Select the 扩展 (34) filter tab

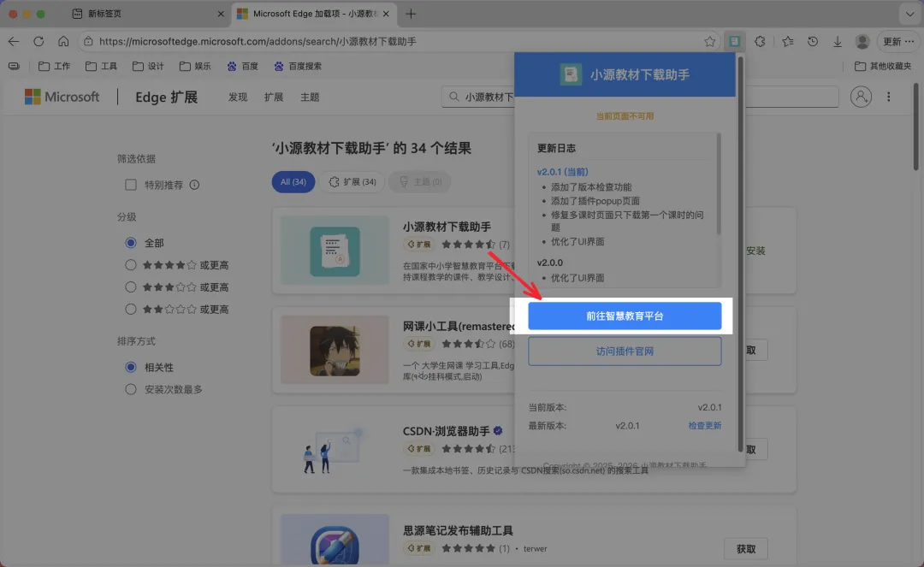pyautogui.click(x=352, y=182)
